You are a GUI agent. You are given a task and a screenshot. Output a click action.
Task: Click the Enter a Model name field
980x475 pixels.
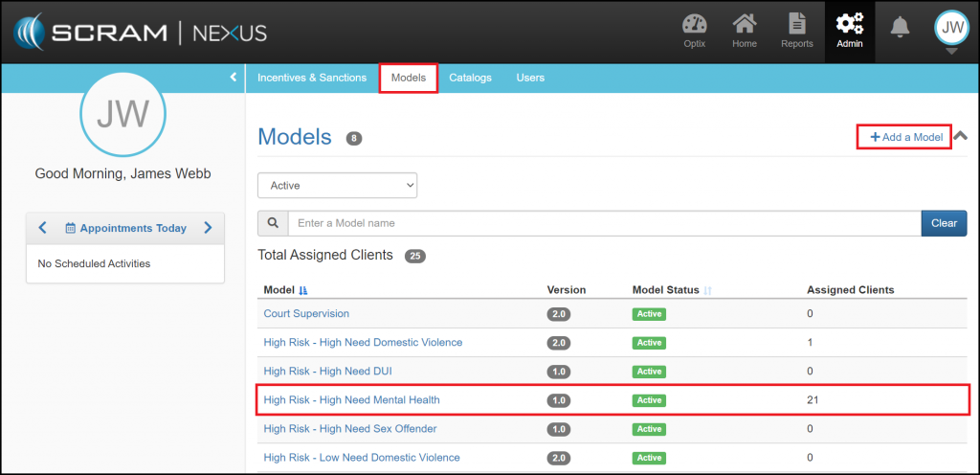click(x=603, y=223)
